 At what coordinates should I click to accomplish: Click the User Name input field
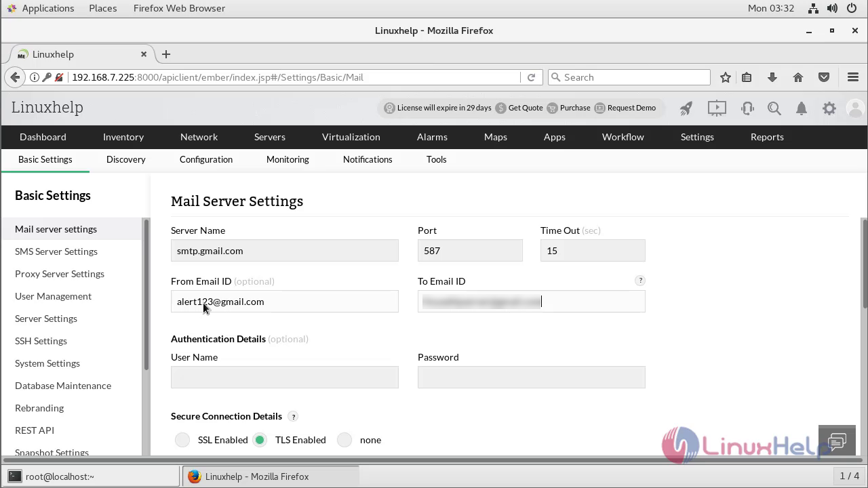[285, 378]
